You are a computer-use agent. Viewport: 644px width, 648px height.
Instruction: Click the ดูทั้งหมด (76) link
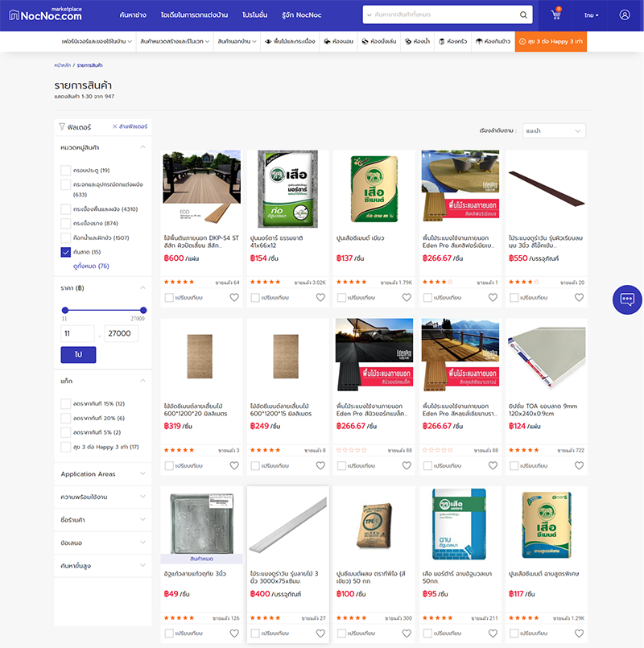pyautogui.click(x=91, y=266)
